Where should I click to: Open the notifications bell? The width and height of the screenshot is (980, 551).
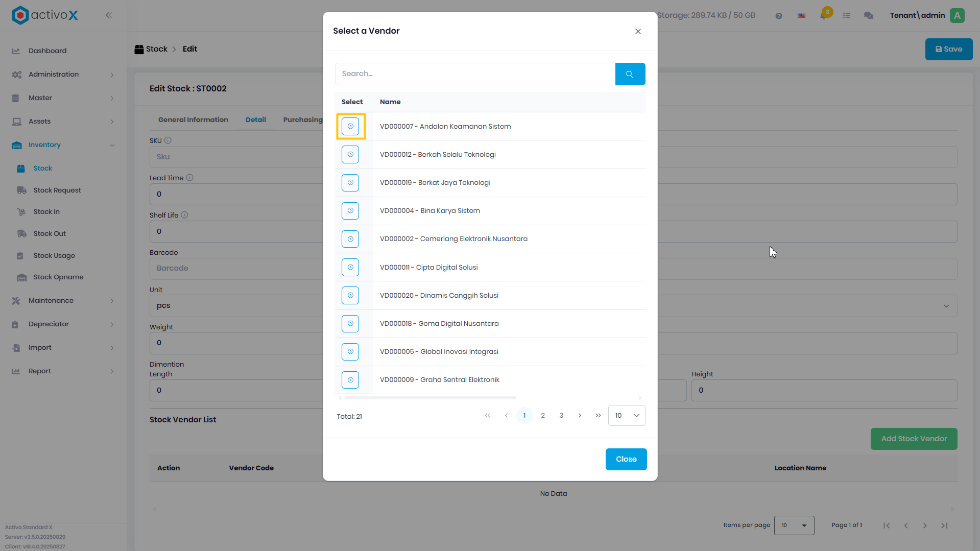(x=823, y=15)
